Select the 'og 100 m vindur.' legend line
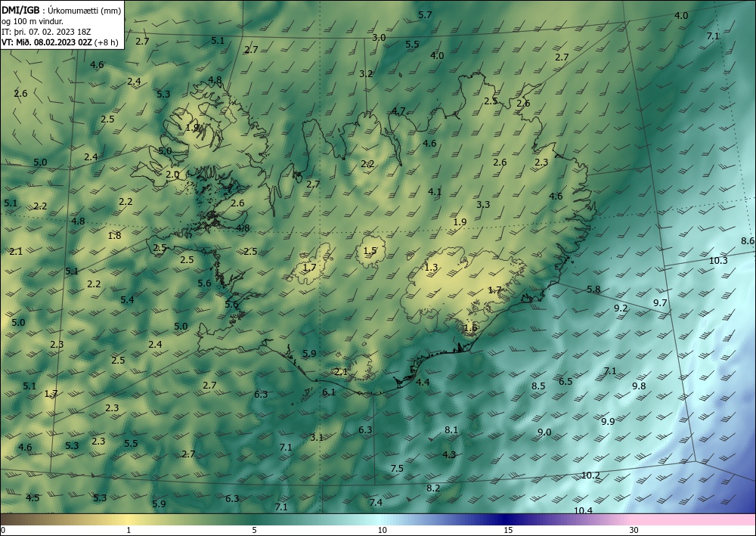756x536 pixels. pyautogui.click(x=33, y=21)
